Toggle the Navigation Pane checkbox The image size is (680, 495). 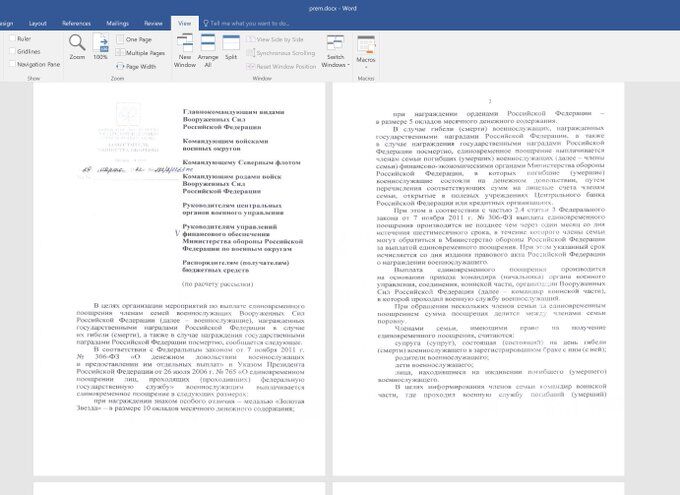[x=12, y=64]
